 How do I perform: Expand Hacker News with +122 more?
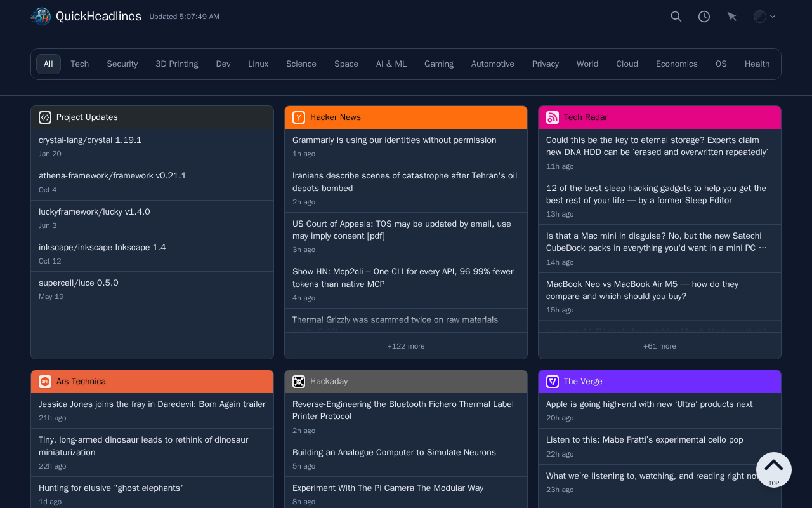click(406, 346)
